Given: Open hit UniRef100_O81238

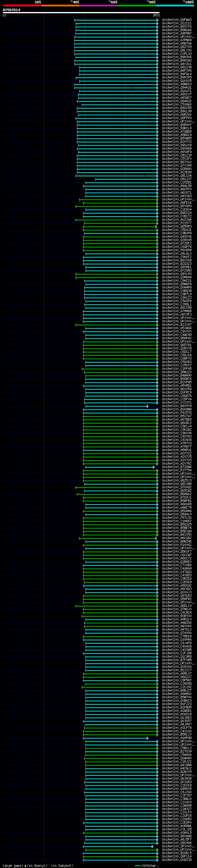Looking at the screenshot, I should pyautogui.click(x=177, y=67).
